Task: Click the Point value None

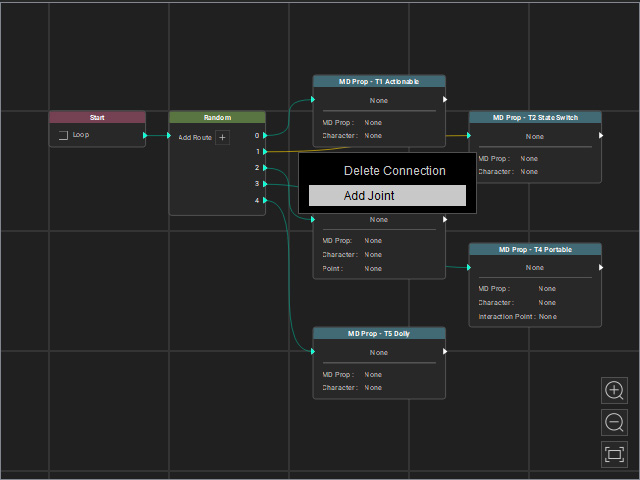Action: click(x=373, y=269)
